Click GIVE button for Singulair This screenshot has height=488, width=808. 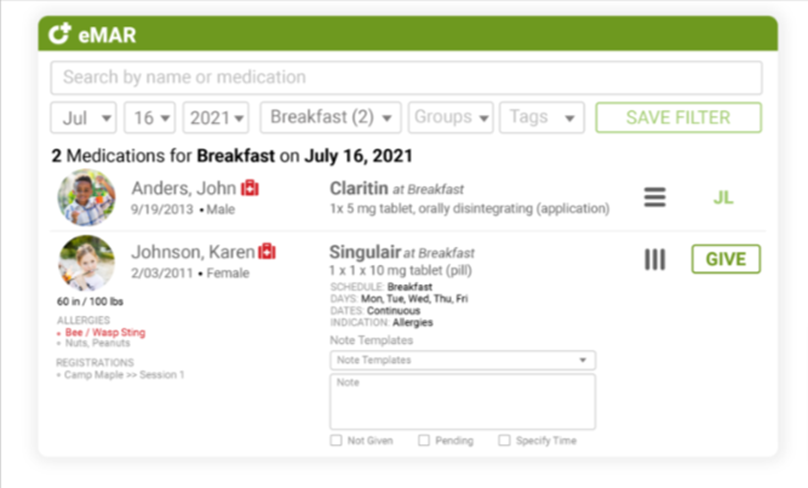coord(725,260)
